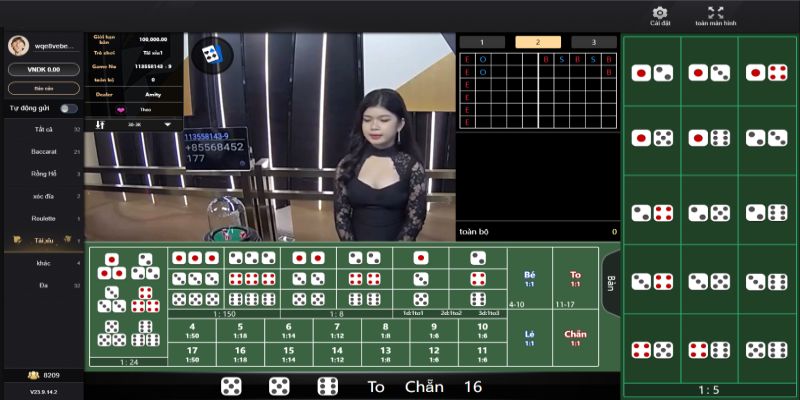
Task: Bet on total 12
Action: pos(434,355)
